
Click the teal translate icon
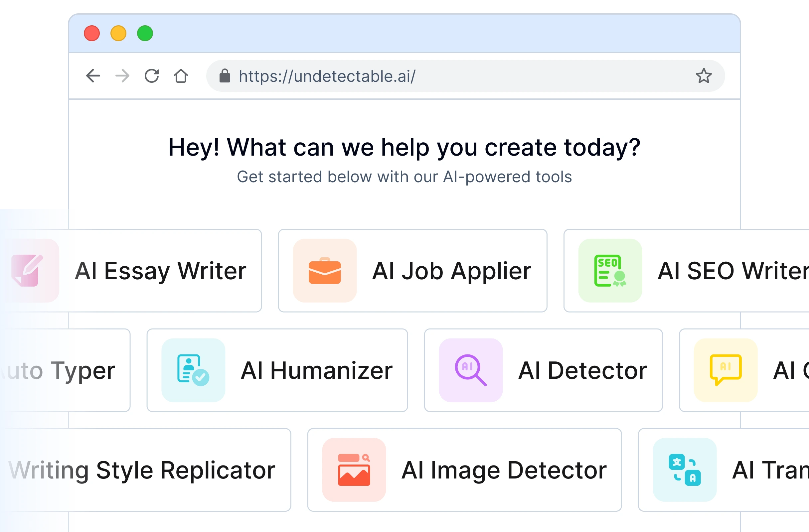[x=685, y=470]
